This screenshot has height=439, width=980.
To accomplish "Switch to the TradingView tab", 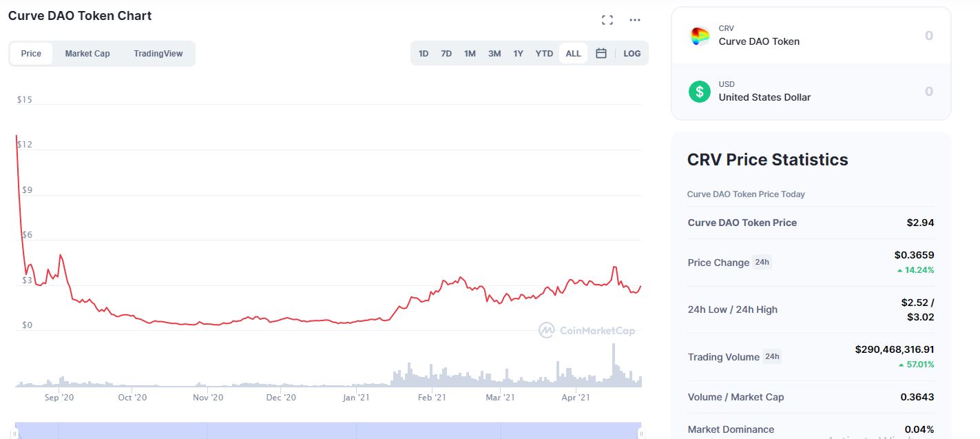I will 158,54.
